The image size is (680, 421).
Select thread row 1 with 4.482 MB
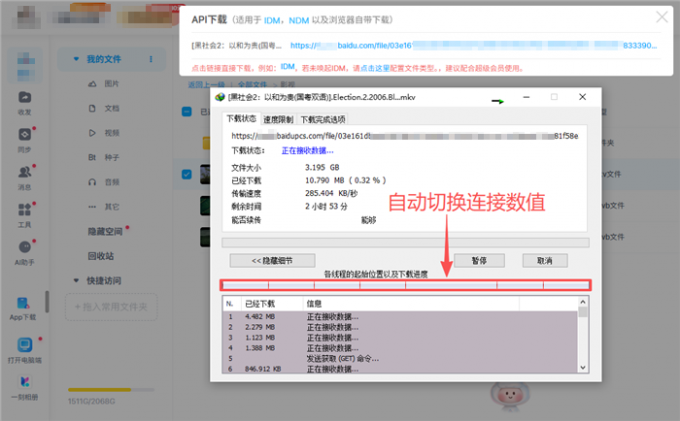click(400, 317)
